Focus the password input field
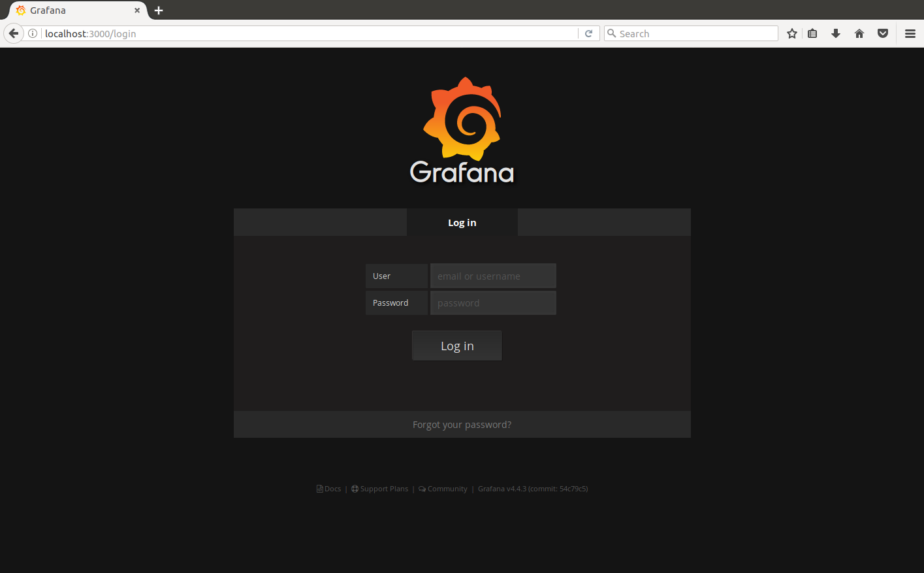The width and height of the screenshot is (924, 573). click(493, 303)
